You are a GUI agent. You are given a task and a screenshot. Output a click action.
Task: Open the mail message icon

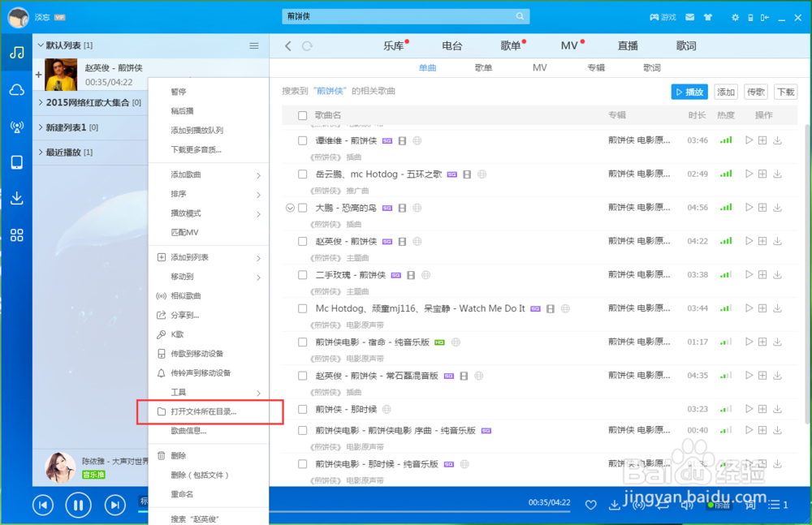tap(689, 17)
